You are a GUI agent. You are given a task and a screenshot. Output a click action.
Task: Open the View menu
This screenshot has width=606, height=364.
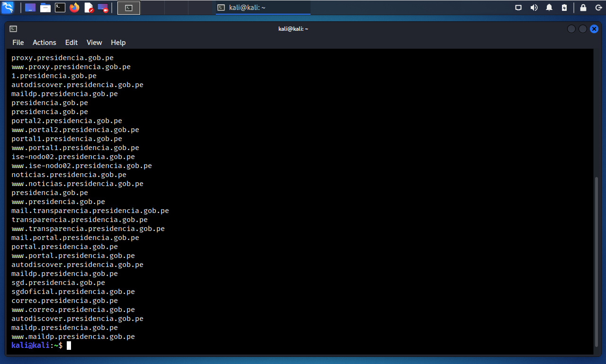click(94, 43)
